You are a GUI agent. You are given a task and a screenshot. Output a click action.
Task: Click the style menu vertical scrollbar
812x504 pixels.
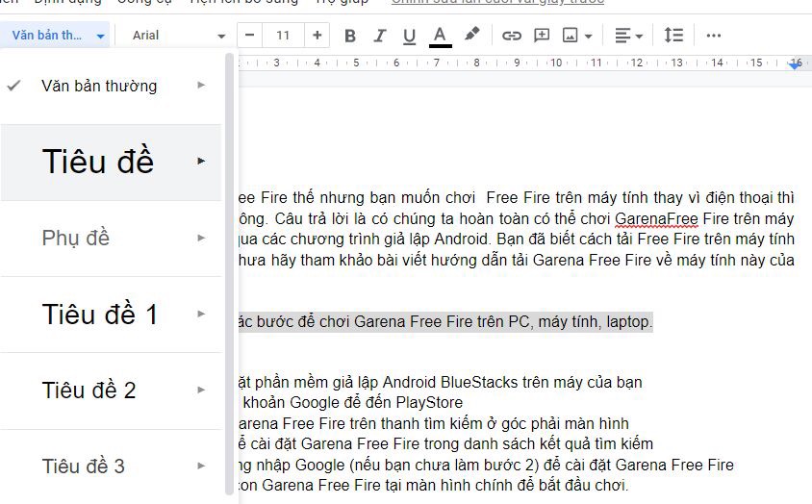click(x=230, y=274)
